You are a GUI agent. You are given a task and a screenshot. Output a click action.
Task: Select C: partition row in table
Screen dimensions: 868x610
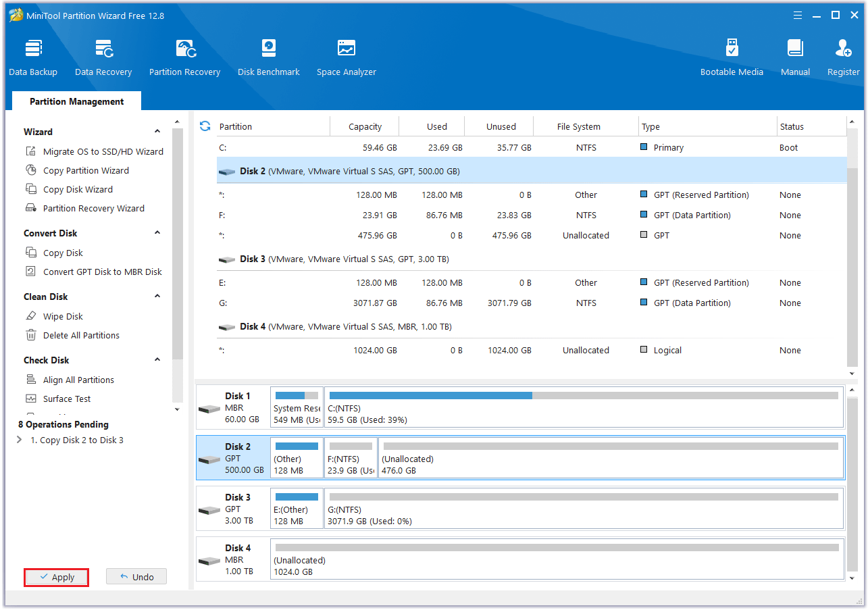(532, 148)
